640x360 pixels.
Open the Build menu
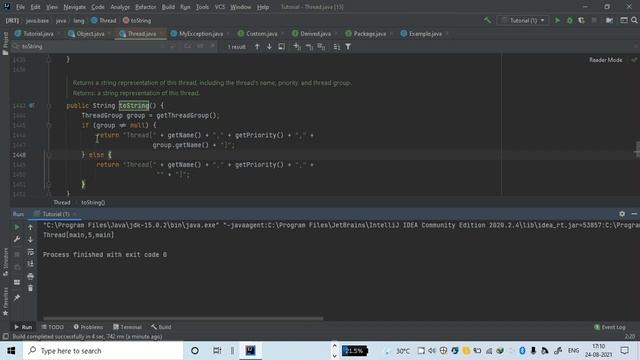[168, 7]
